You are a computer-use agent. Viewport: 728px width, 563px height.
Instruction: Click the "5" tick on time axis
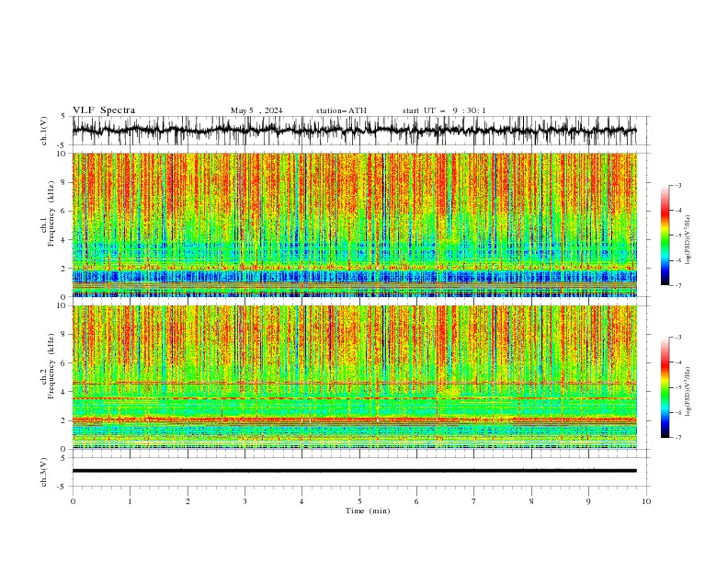(359, 501)
